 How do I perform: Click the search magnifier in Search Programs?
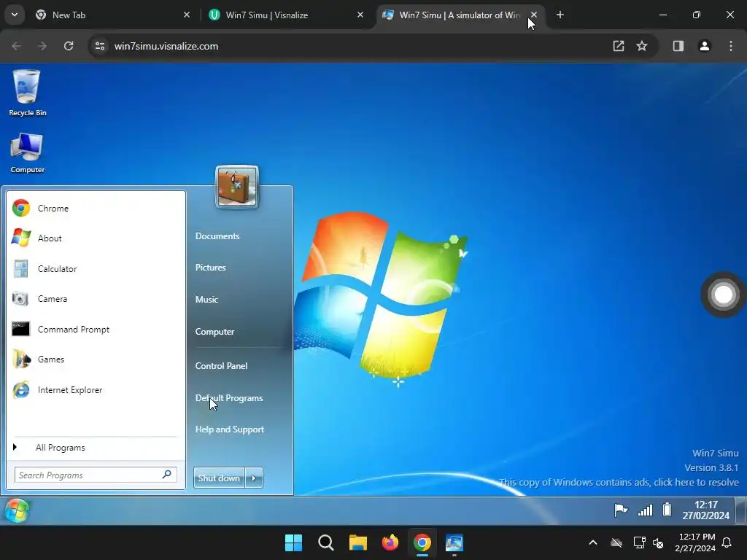pos(167,475)
